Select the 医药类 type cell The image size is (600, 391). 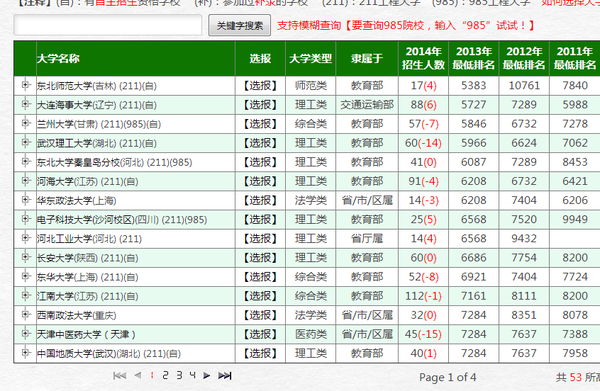point(311,334)
